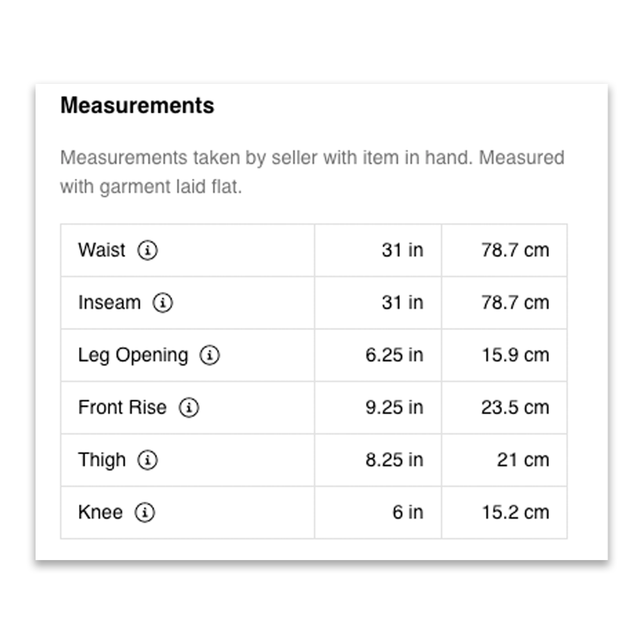Select the 23.5 cm value cell

[515, 407]
